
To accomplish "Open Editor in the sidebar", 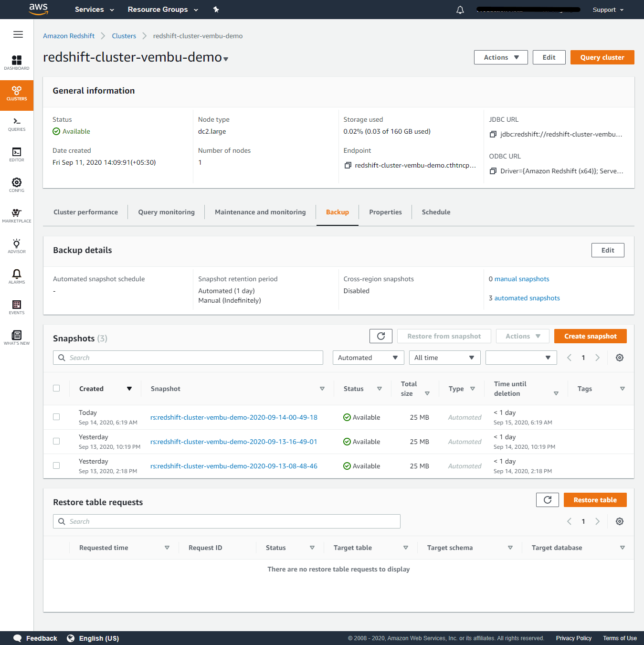I will pos(17,155).
